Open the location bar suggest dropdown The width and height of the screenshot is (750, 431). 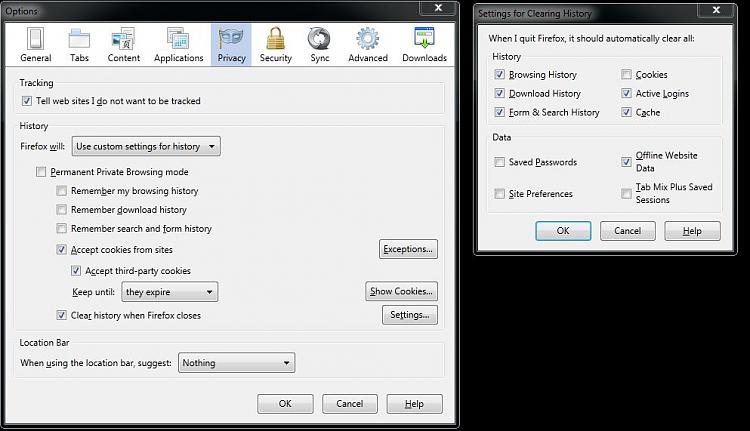click(236, 363)
